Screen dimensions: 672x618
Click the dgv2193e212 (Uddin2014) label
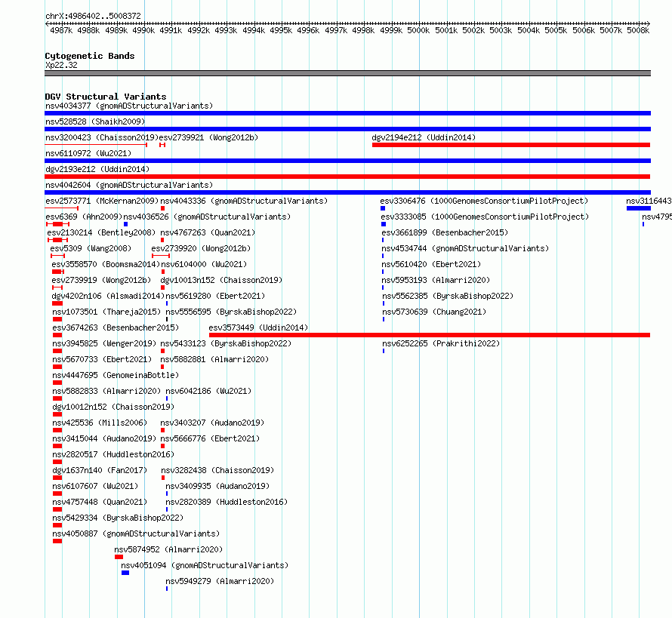point(97,169)
